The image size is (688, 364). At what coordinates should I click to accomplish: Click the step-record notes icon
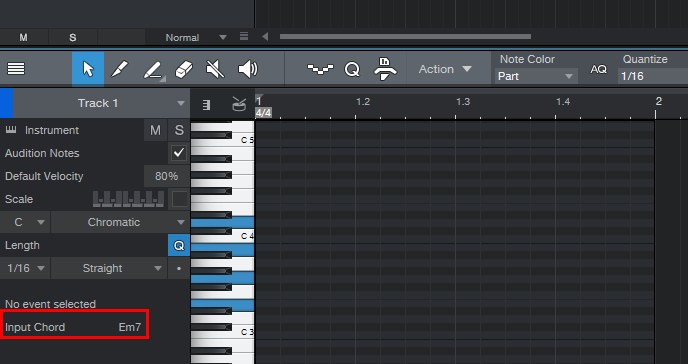point(320,69)
